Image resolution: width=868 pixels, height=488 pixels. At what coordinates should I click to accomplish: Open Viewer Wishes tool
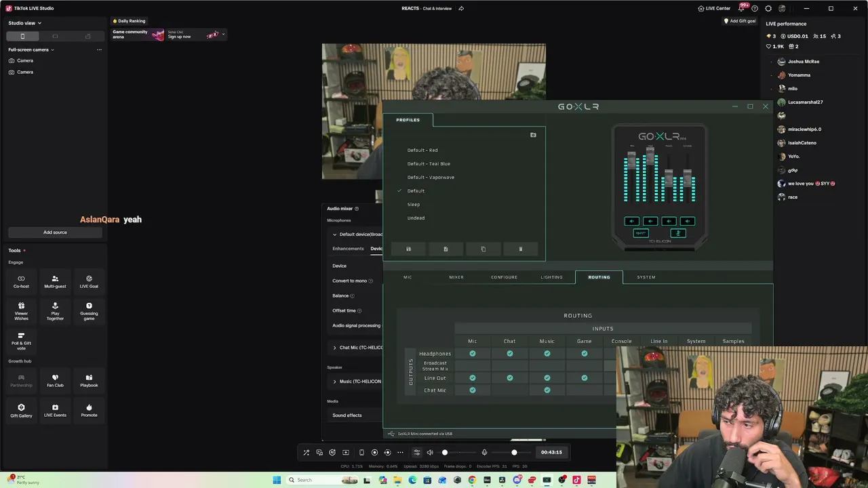21,310
